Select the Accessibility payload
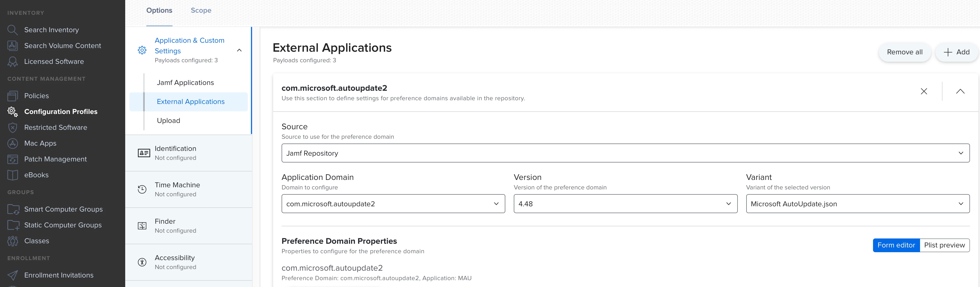The image size is (980, 287). [x=188, y=262]
